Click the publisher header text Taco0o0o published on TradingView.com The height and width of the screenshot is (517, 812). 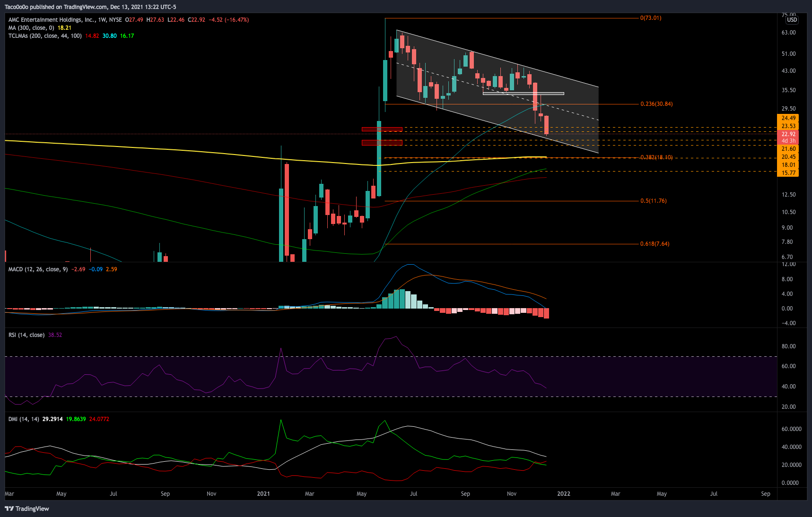pos(56,7)
